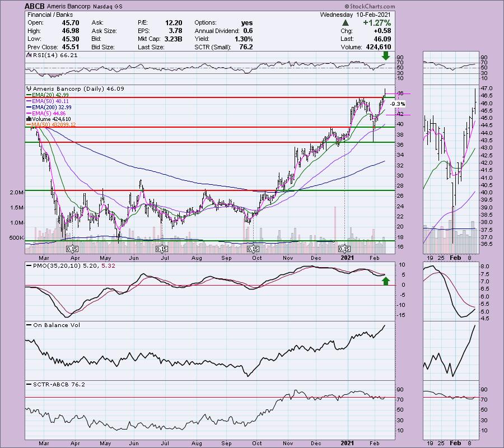Click the 0.15 dividend marker near July
The image size is (504, 448).
click(x=161, y=249)
